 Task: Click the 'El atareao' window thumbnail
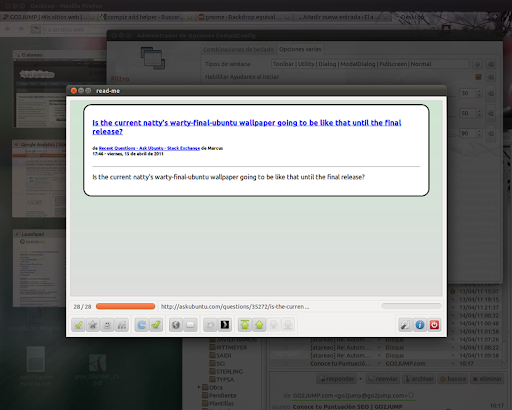pyautogui.click(x=59, y=89)
